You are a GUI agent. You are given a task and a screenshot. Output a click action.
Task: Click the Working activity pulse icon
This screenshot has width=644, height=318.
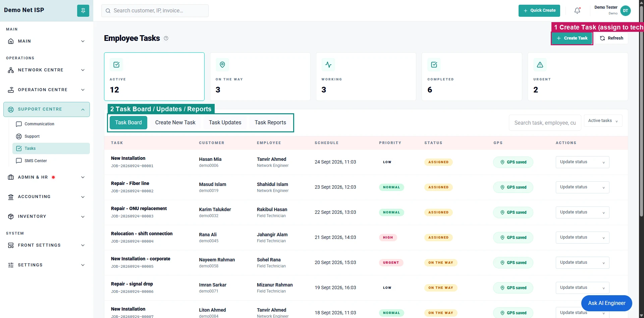pyautogui.click(x=328, y=65)
